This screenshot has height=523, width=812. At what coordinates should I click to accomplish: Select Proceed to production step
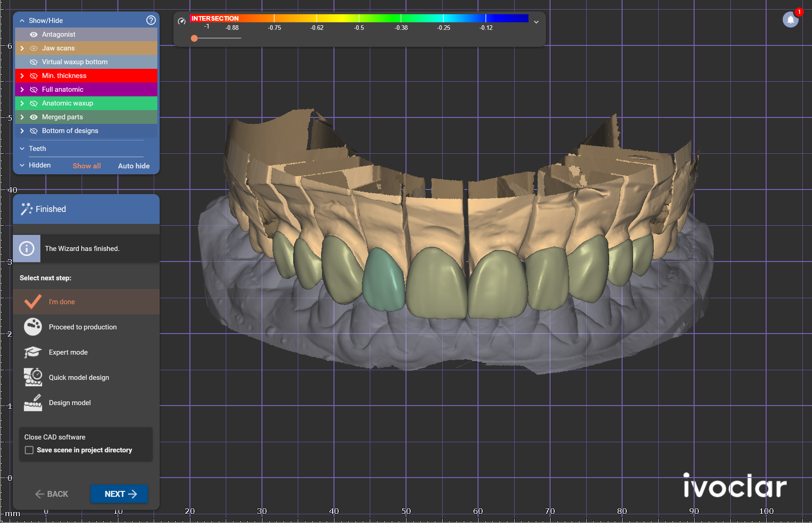click(86, 327)
